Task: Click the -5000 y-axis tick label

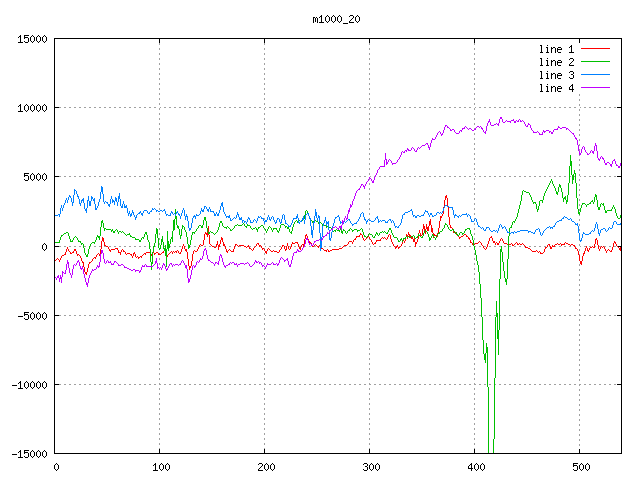Action: click(x=33, y=315)
